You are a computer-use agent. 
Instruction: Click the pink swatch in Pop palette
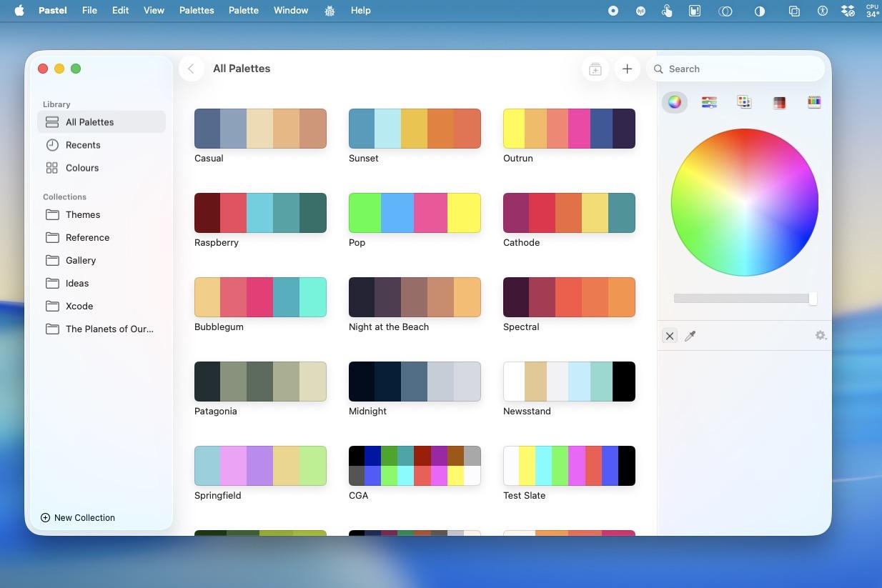tap(431, 213)
